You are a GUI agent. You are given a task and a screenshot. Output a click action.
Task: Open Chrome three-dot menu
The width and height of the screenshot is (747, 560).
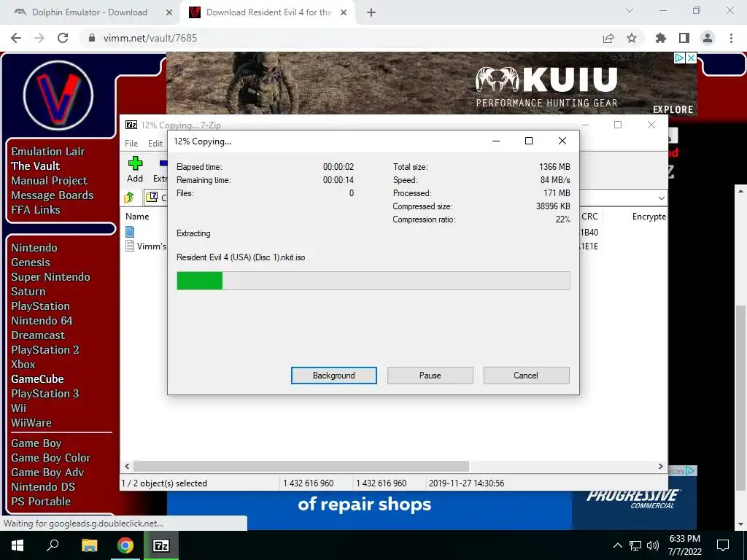pos(731,38)
